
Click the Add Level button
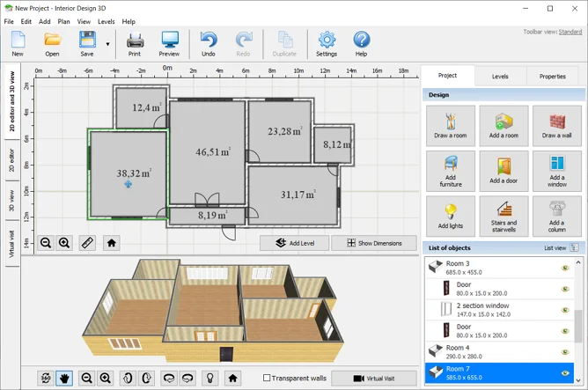294,243
